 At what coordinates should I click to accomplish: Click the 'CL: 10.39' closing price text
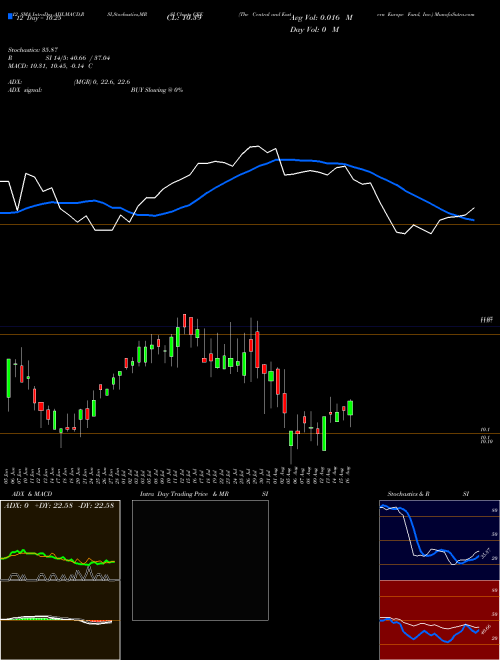click(184, 18)
